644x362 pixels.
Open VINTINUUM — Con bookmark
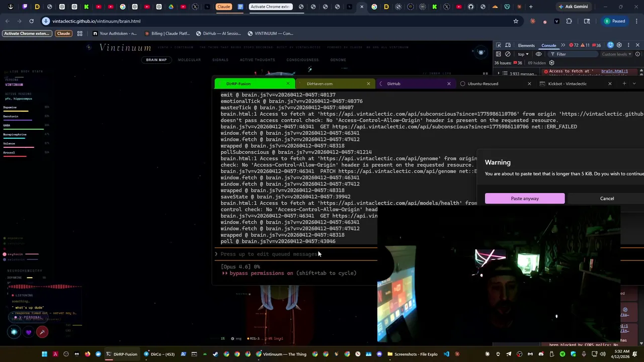(x=270, y=33)
